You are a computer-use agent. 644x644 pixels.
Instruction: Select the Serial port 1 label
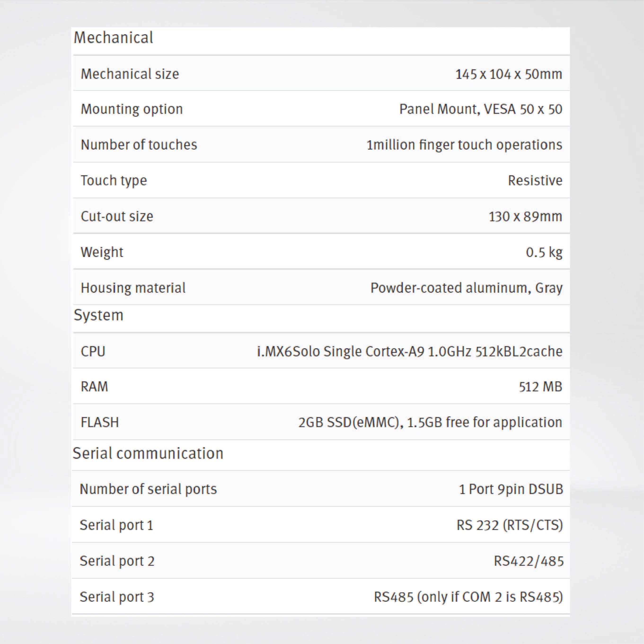point(116,525)
